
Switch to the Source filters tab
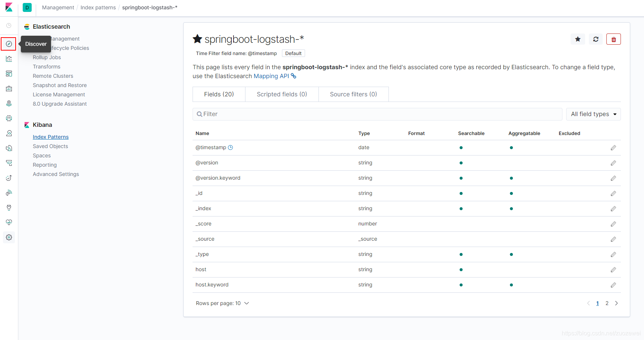pyautogui.click(x=353, y=94)
